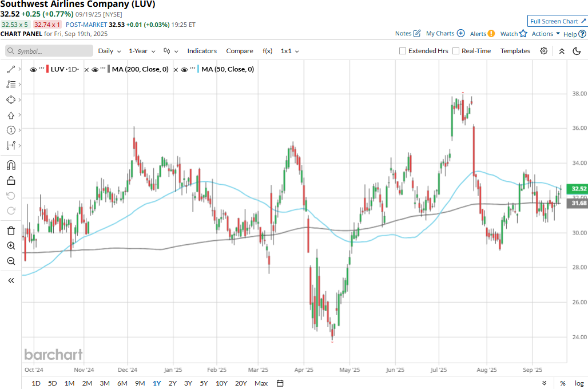Zoom out on the chart
588x389 pixels.
coord(11,261)
